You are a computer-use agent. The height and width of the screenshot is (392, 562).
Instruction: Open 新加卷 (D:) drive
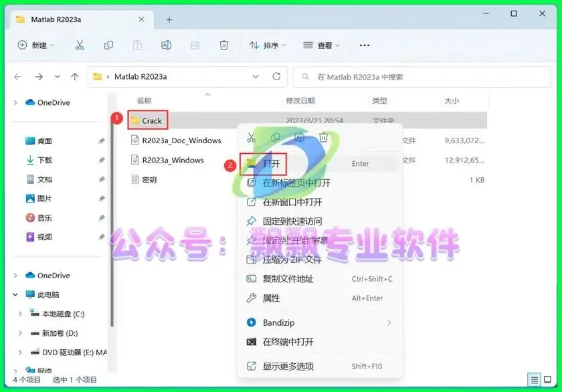(x=54, y=333)
